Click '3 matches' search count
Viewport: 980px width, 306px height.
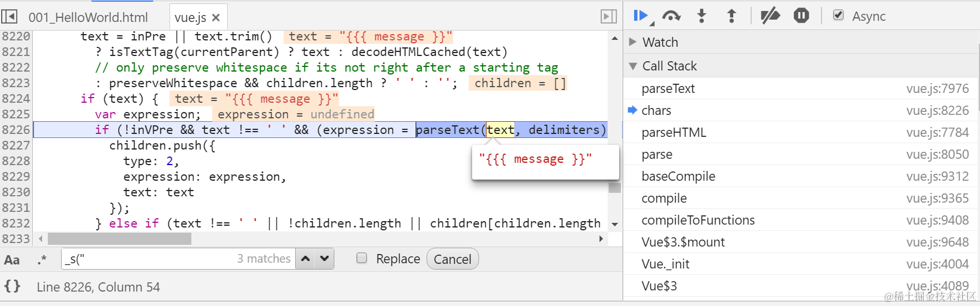coord(263,259)
